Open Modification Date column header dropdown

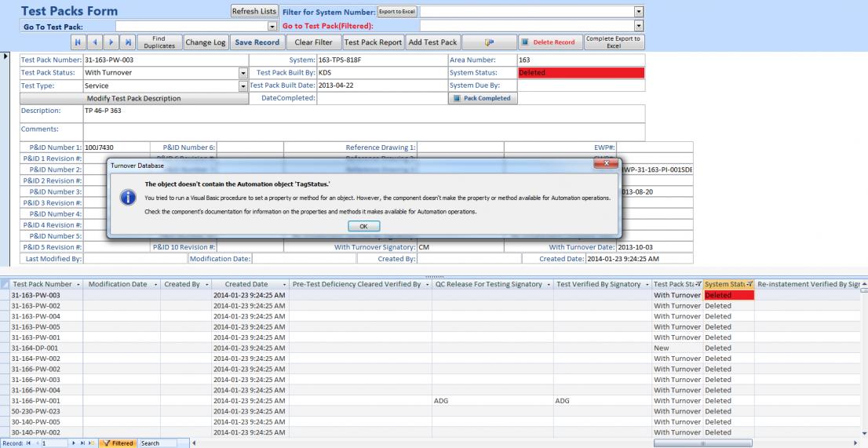tap(155, 284)
